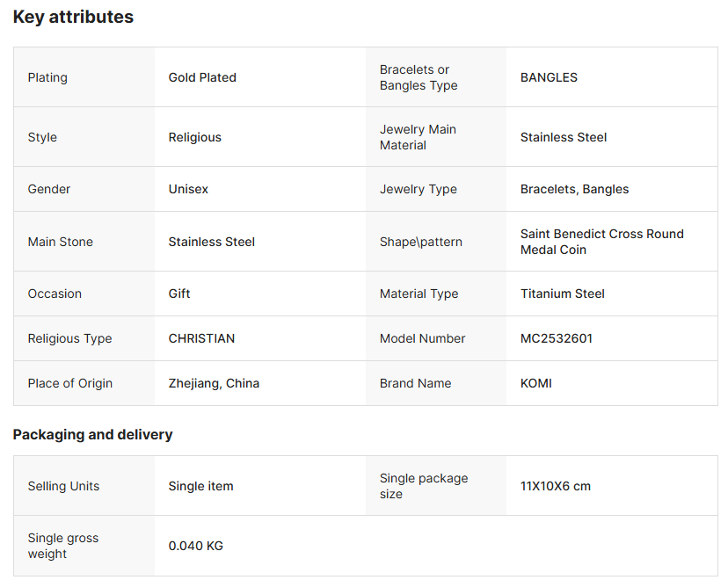
Task: Click the Bracelets, Bangles jewelry type value
Action: coord(574,189)
